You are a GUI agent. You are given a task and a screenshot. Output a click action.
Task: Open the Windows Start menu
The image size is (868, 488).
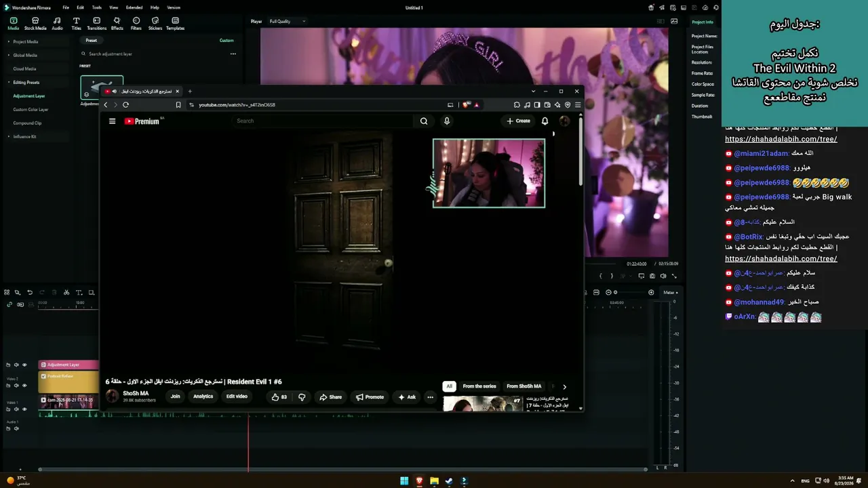point(404,481)
